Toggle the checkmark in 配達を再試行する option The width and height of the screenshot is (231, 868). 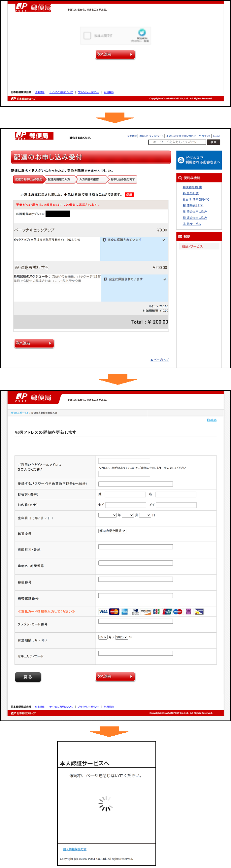[x=165, y=279]
